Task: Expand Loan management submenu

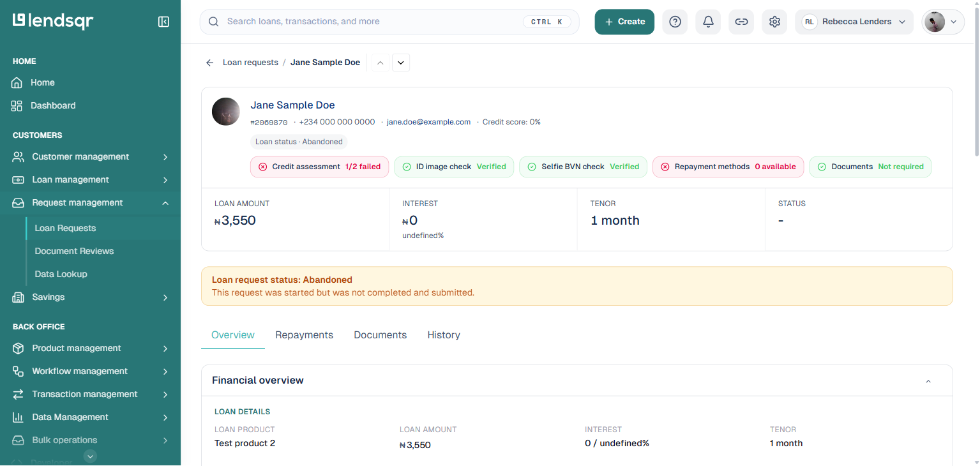Action: click(165, 180)
